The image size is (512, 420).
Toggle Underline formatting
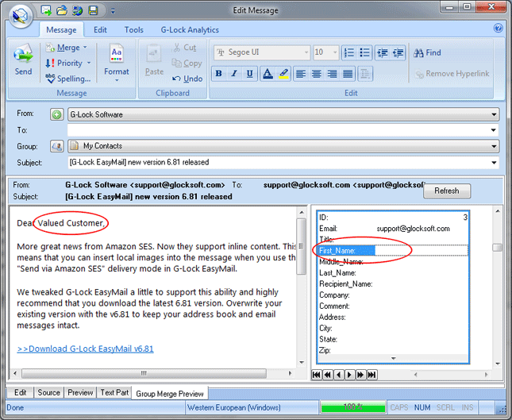tap(250, 74)
